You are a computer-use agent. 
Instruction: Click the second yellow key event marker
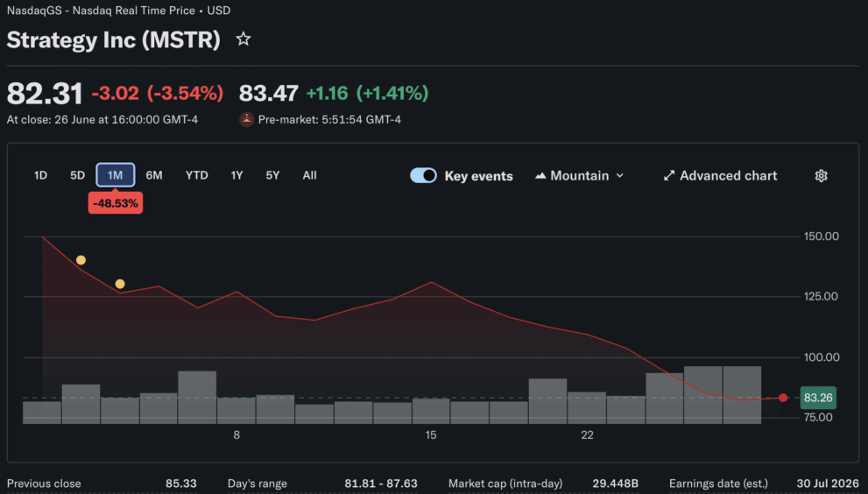click(x=120, y=284)
